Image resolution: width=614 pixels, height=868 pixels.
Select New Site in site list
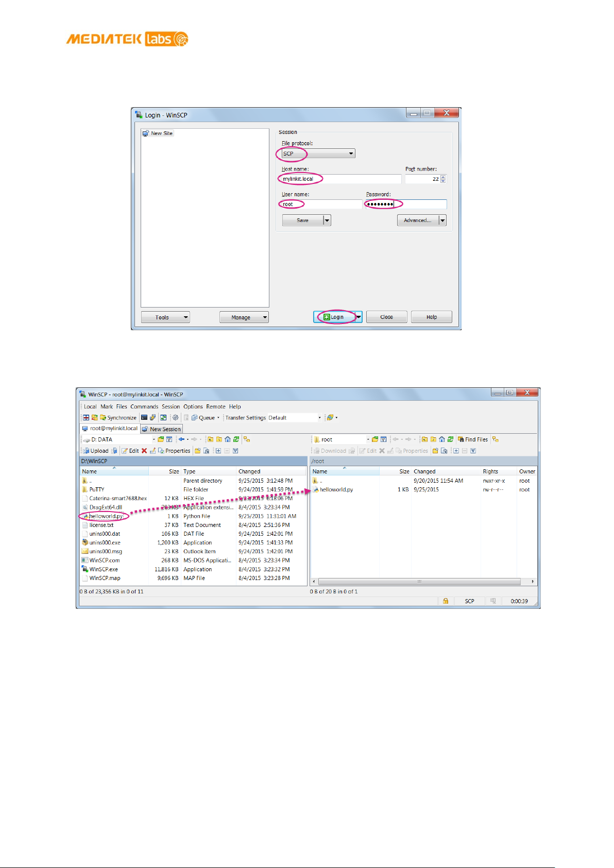(158, 133)
